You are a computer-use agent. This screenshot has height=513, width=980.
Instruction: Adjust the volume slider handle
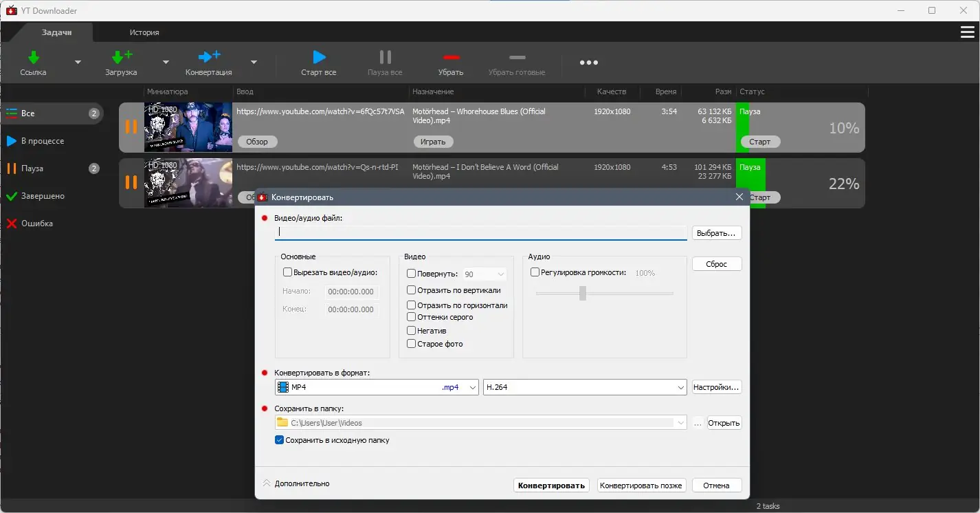coord(583,294)
